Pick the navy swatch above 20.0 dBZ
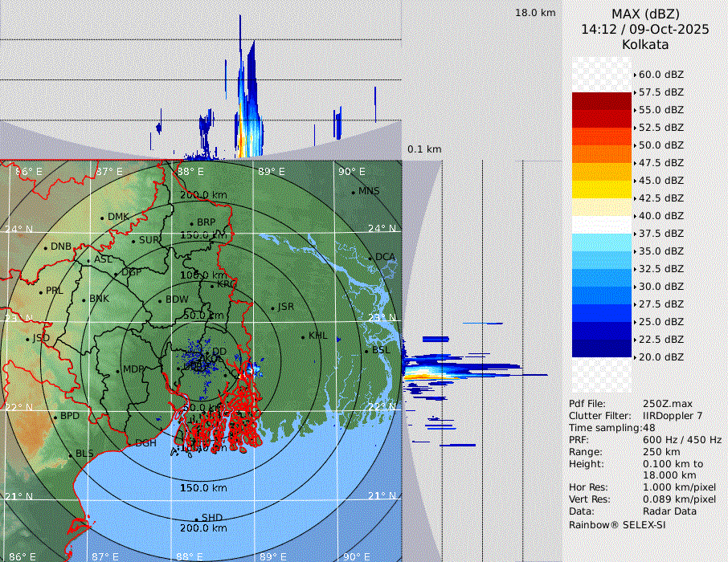The image size is (728, 562). (602, 348)
